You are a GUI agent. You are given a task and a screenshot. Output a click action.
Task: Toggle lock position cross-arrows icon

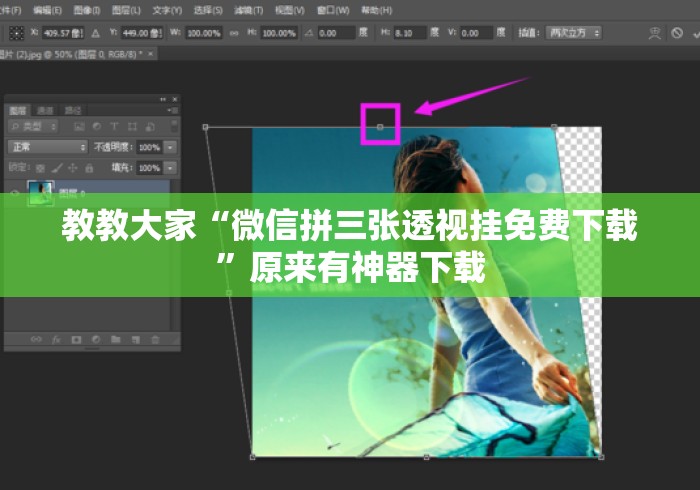tap(72, 168)
